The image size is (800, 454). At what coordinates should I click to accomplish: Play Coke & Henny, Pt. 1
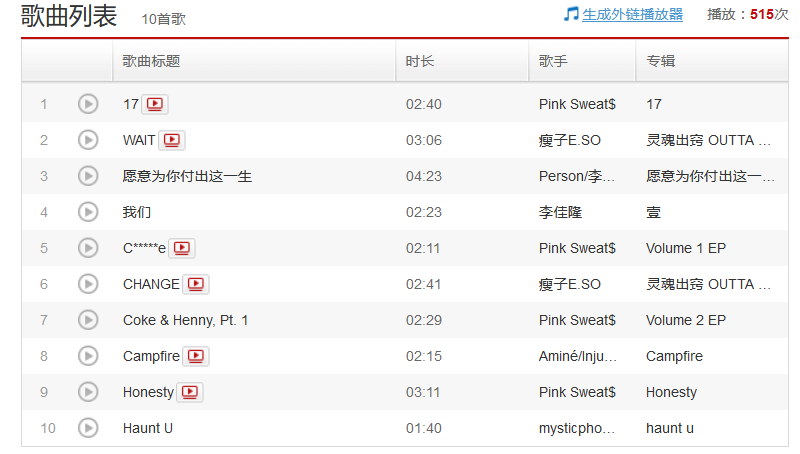click(x=88, y=320)
